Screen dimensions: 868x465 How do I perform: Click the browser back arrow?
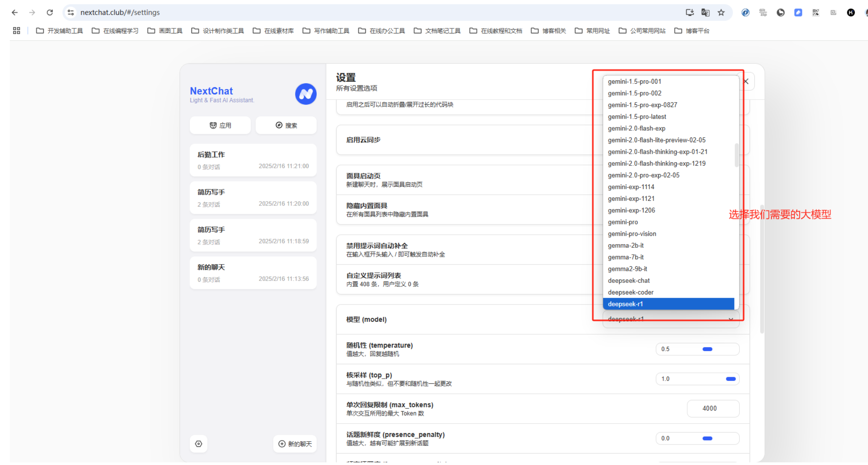pos(14,12)
